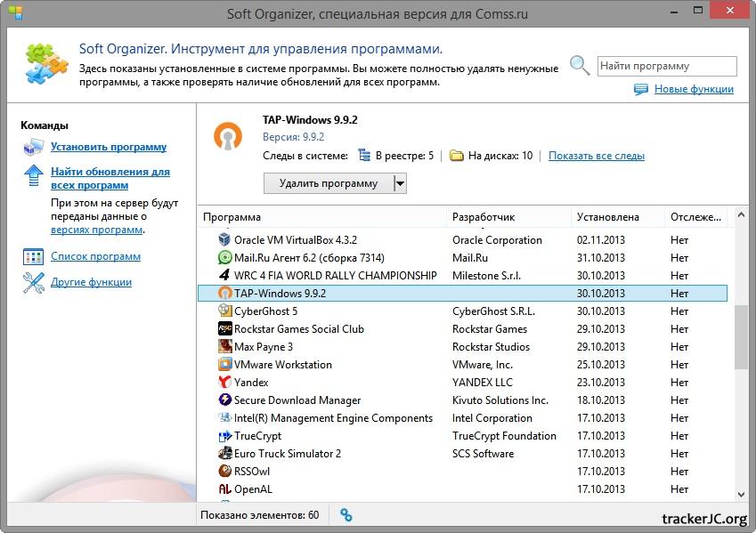
Task: Click the Yandex row icon
Action: click(224, 382)
